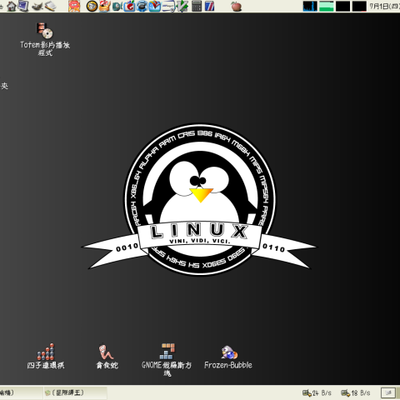
Task: Click the computer monitor launcher icon
Action: pyautogui.click(x=23, y=6)
